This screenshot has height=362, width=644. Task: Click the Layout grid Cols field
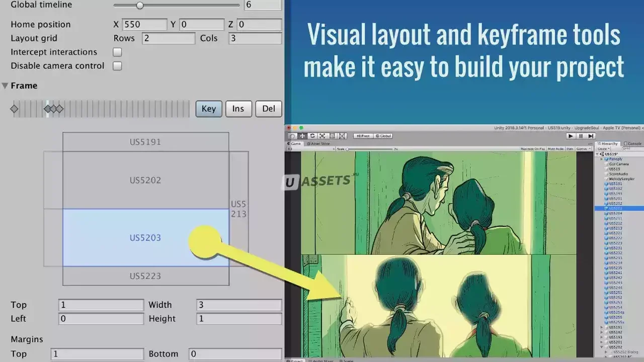coord(255,38)
